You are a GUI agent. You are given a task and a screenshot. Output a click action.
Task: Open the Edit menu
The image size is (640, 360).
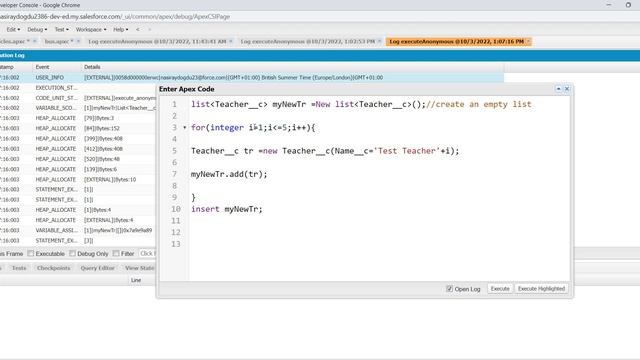coord(13,29)
